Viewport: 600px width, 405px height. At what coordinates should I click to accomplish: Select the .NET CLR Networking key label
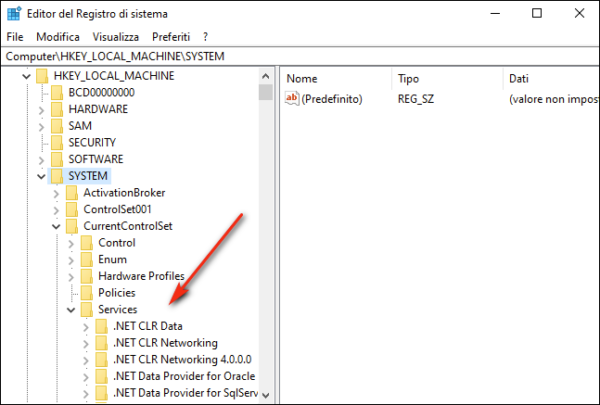[165, 343]
